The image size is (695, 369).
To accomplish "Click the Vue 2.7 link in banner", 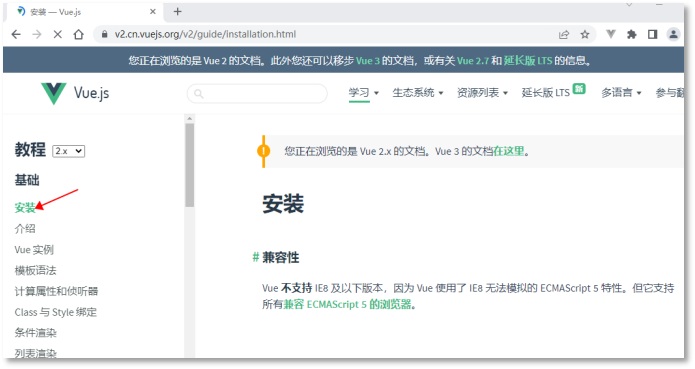I will 472,61.
